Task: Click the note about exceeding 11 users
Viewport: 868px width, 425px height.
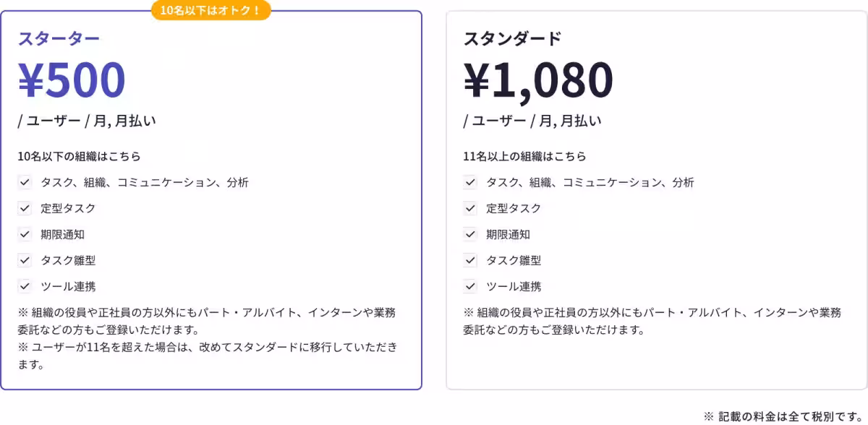Action: click(208, 356)
